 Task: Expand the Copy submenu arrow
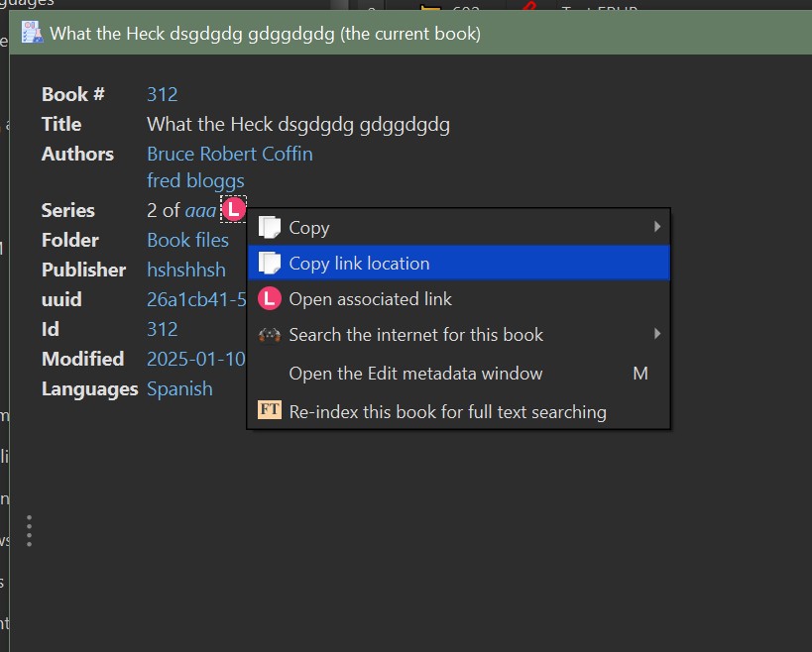tap(656, 228)
